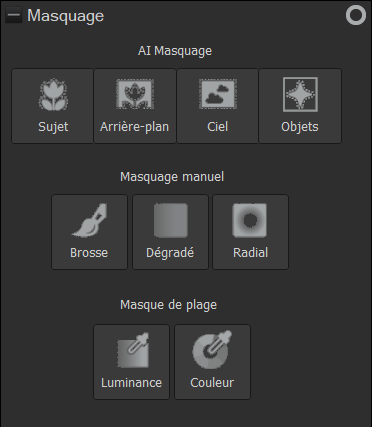372x427 pixels.
Task: Click the Masquage panel title
Action: [x=66, y=16]
